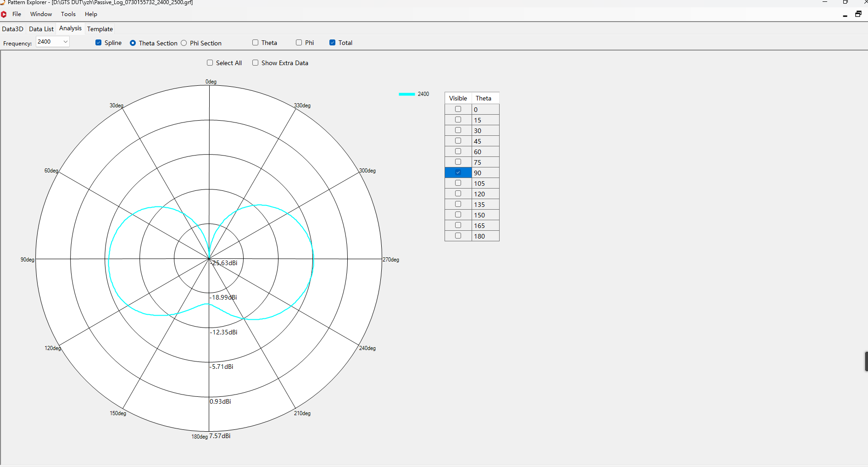Click the 0deg axis label
868x467 pixels.
point(211,82)
